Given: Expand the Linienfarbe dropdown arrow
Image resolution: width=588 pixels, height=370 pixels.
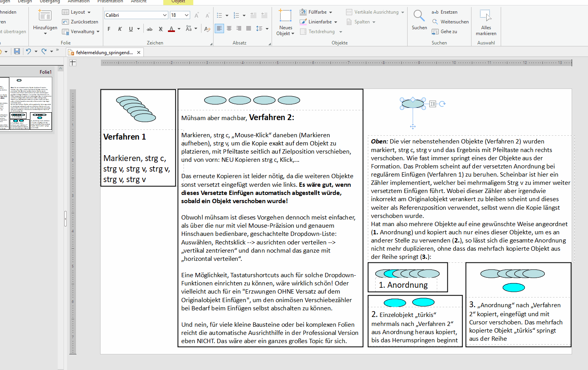Looking at the screenshot, I should click(336, 22).
